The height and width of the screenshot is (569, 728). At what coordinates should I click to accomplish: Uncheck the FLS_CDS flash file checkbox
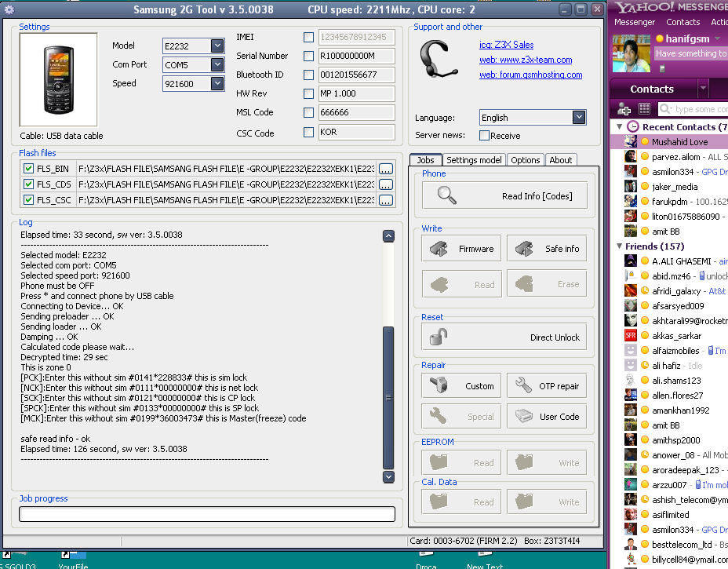click(28, 184)
